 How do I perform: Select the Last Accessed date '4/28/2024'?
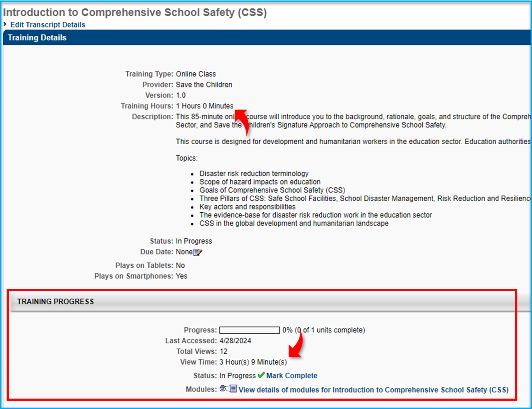click(x=235, y=341)
